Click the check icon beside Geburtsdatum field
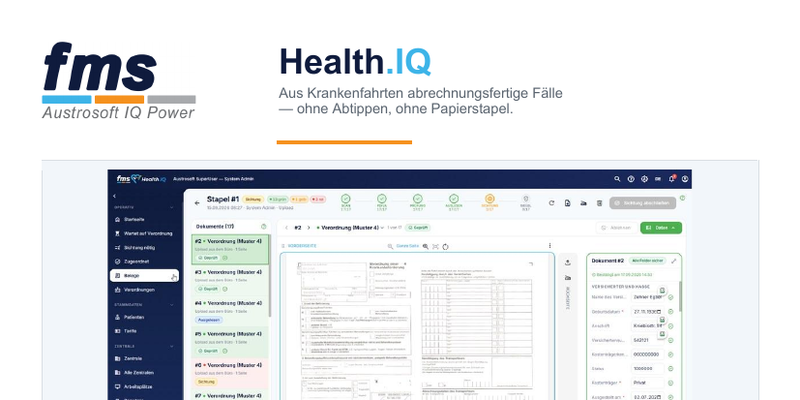This screenshot has height=400, width=800. pyautogui.click(x=670, y=312)
